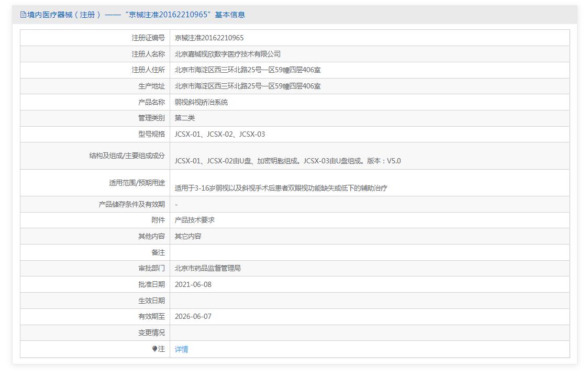This screenshot has height=377, width=588.
Task: Click the 备注 label
Action: tap(158, 252)
